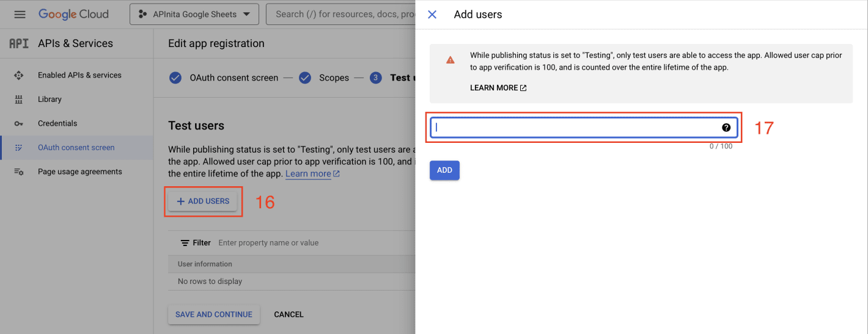Click the Credentials key icon
The width and height of the screenshot is (868, 334).
pyautogui.click(x=18, y=123)
